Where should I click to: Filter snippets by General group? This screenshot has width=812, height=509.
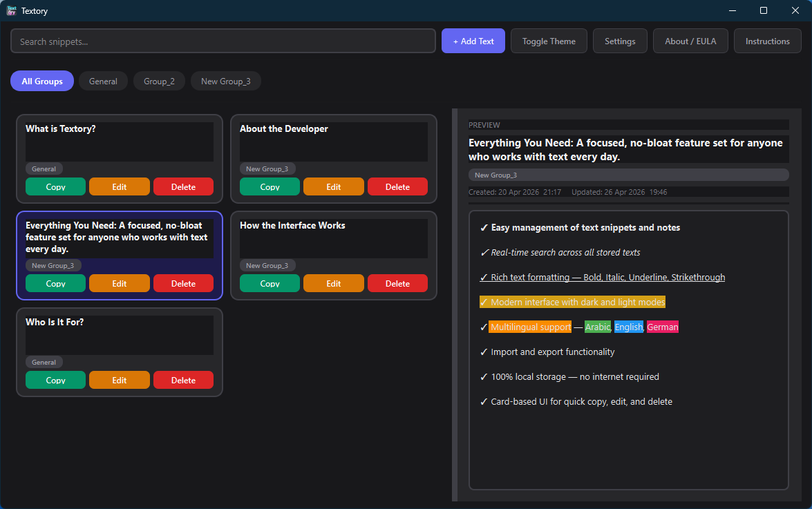tap(103, 81)
